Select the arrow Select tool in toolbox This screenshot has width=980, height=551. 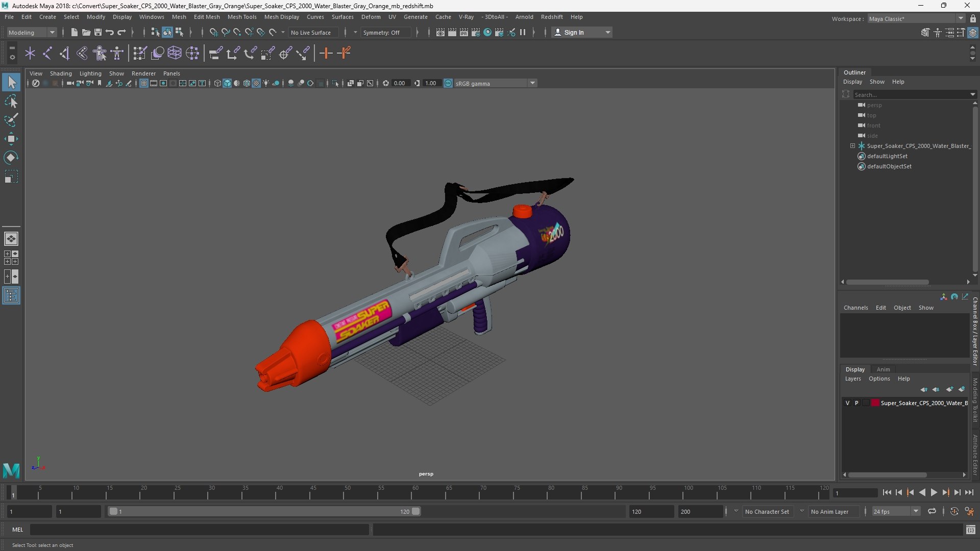pyautogui.click(x=11, y=82)
